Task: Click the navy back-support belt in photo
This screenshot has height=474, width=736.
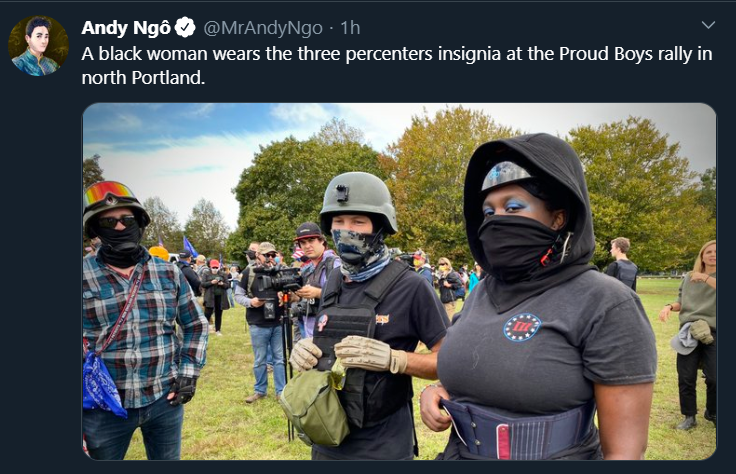Action: (519, 429)
